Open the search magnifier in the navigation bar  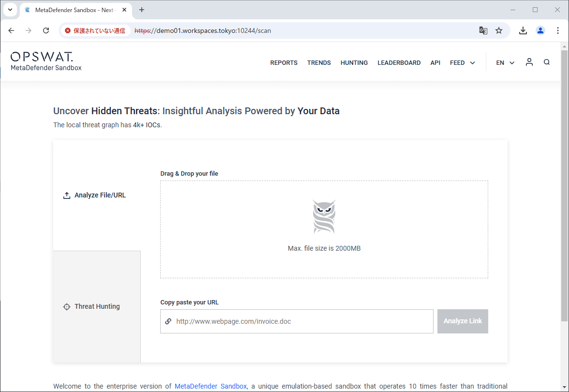[x=547, y=62]
